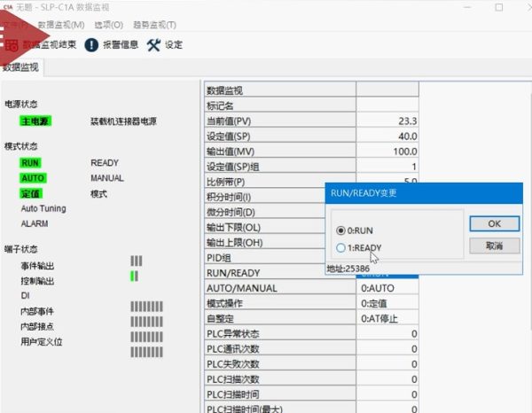
Task: Select the 1:READY radio button
Action: tap(341, 248)
